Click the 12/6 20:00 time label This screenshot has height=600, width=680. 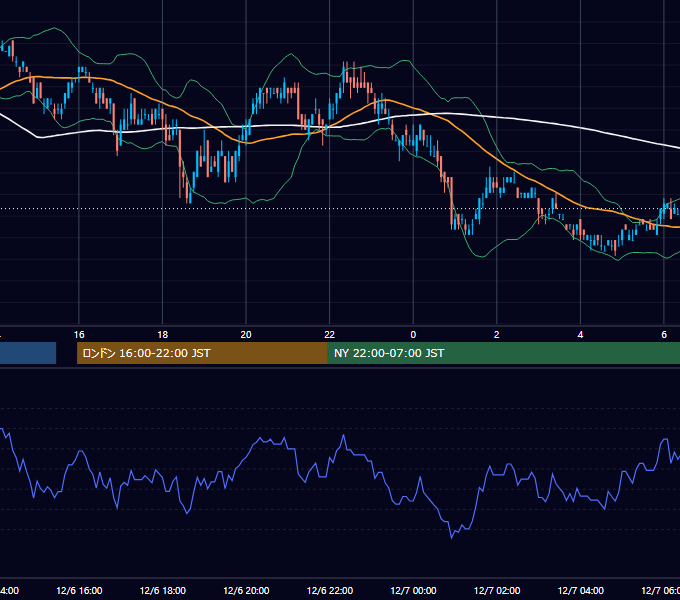(x=246, y=590)
